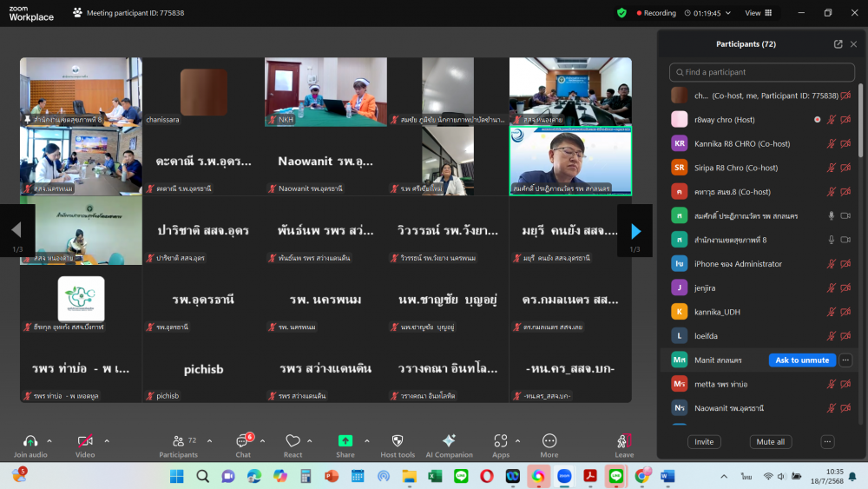Expand the arrow next to Video
Viewport: 868px width, 489px height.
pyautogui.click(x=107, y=440)
